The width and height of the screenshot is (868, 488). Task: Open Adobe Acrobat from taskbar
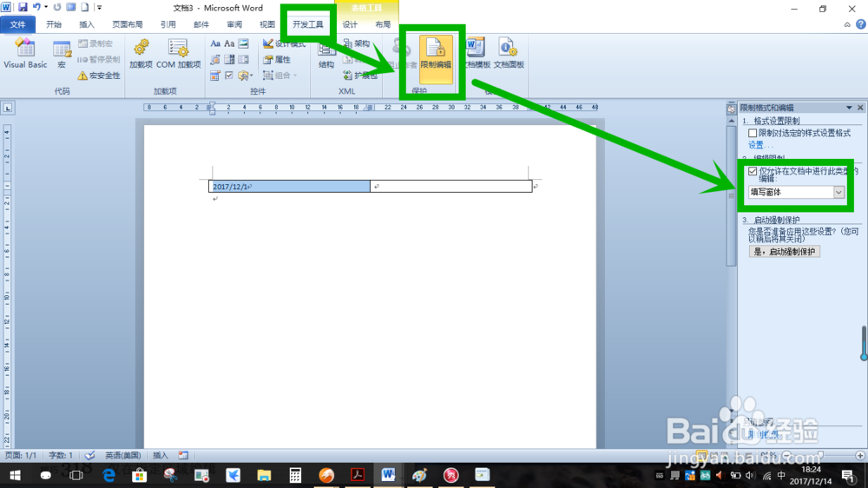(x=357, y=475)
